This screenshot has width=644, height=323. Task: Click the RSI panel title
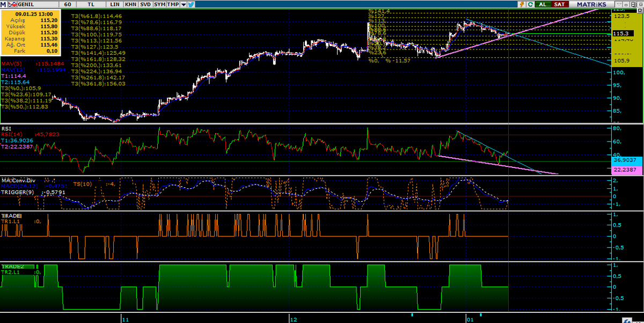(x=6, y=129)
